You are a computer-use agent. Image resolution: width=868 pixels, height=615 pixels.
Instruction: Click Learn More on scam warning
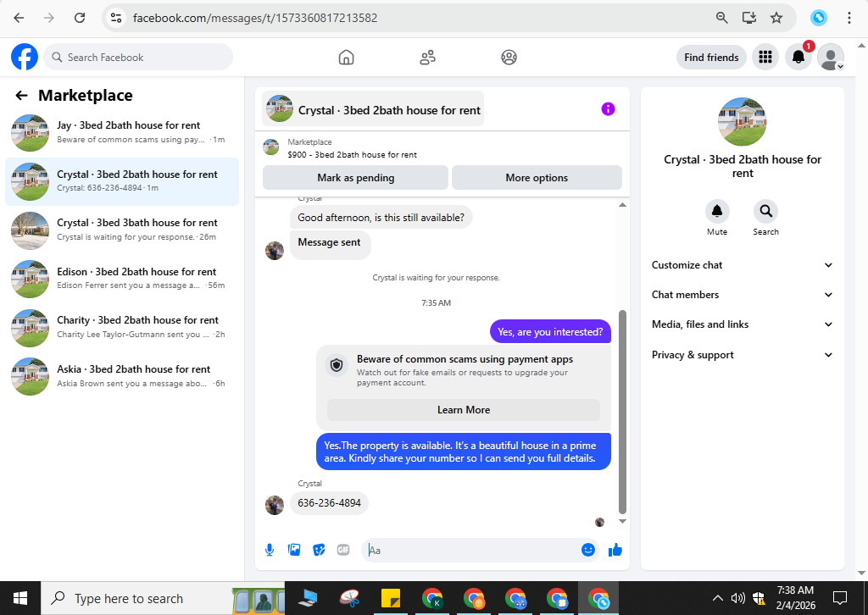pos(464,410)
